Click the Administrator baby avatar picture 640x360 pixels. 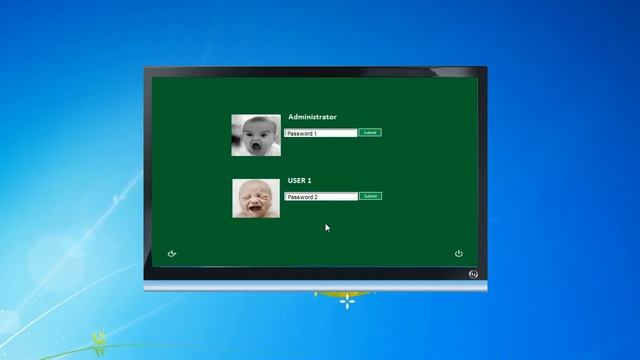[x=256, y=135]
